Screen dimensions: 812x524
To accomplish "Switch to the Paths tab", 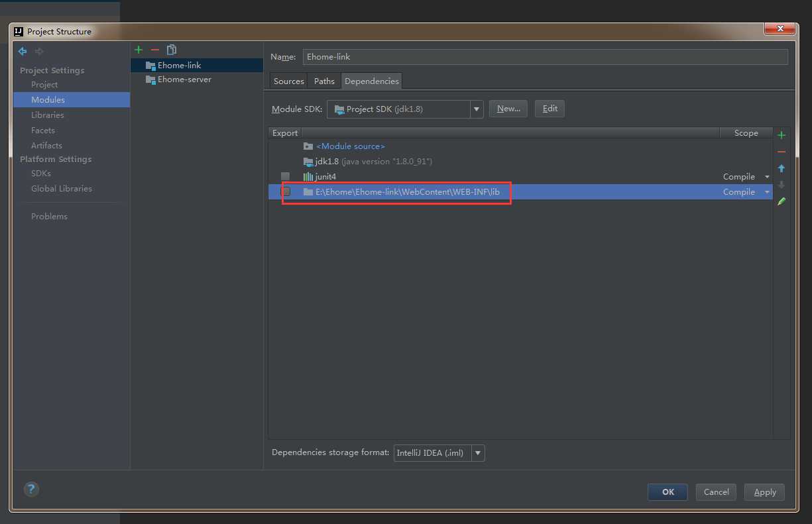I will click(x=324, y=81).
